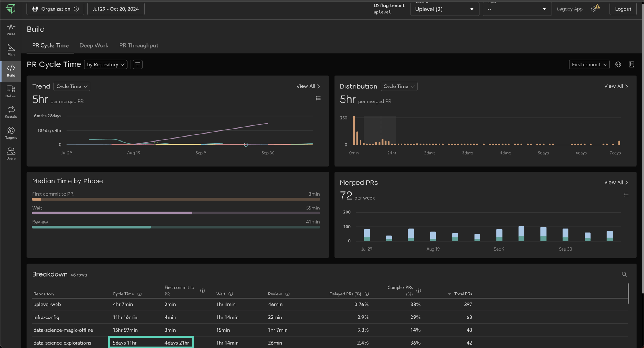Open the Uplevel (2) tenant dropdown
This screenshot has height=348, width=644.
coord(444,9)
